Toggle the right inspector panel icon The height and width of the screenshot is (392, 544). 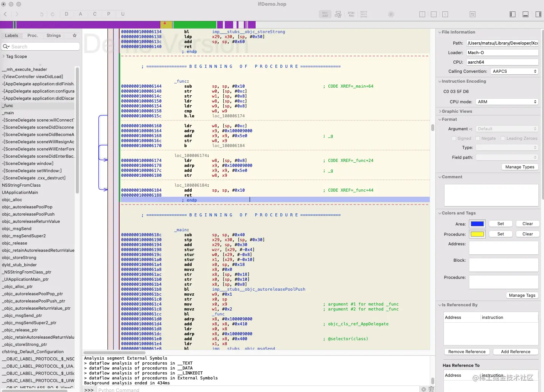point(538,14)
